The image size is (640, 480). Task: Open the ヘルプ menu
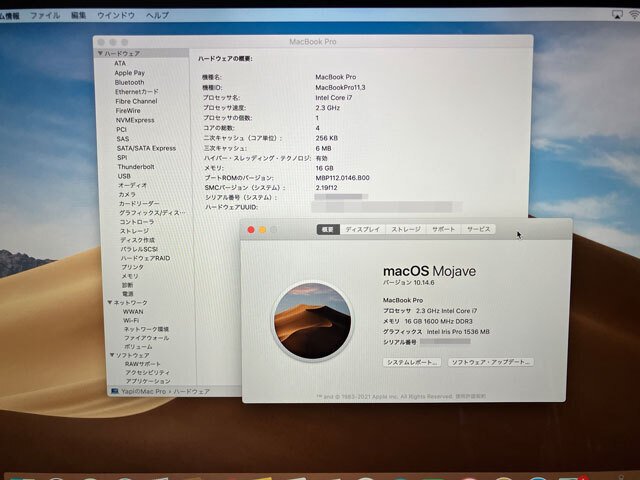click(158, 16)
